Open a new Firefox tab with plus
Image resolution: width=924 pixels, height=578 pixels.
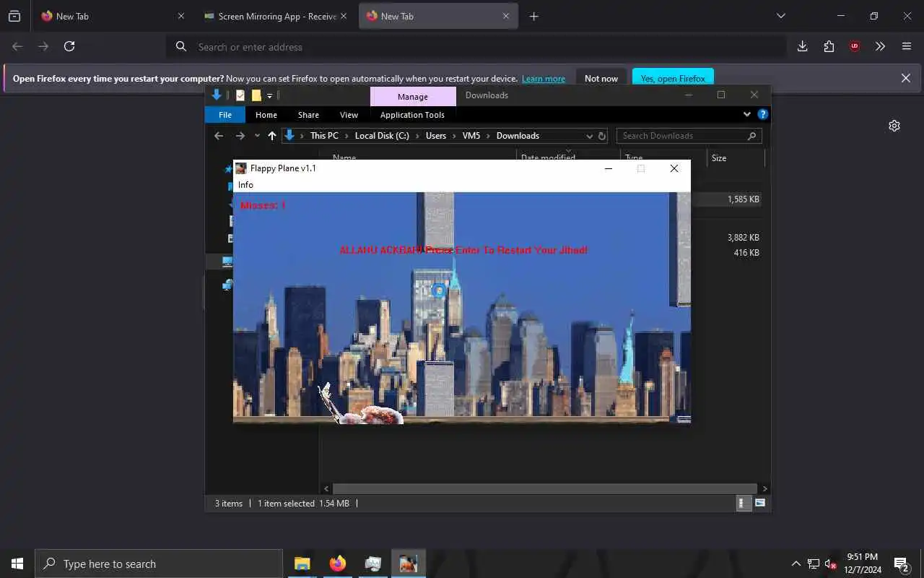pos(534,16)
